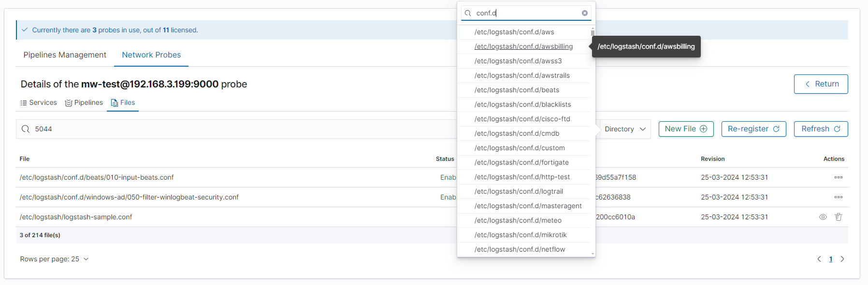This screenshot has height=285, width=868.
Task: Switch to Pipelines Management tab
Action: 65,55
